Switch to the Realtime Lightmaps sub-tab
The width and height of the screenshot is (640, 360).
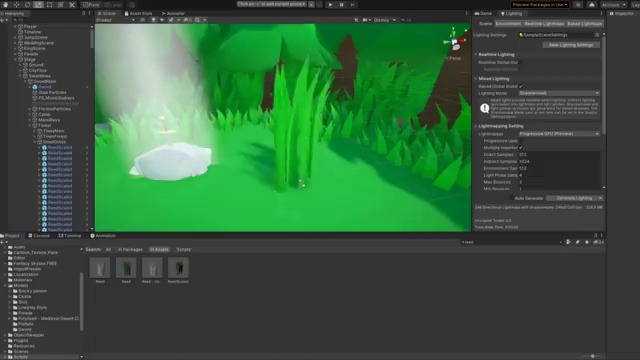pos(544,24)
